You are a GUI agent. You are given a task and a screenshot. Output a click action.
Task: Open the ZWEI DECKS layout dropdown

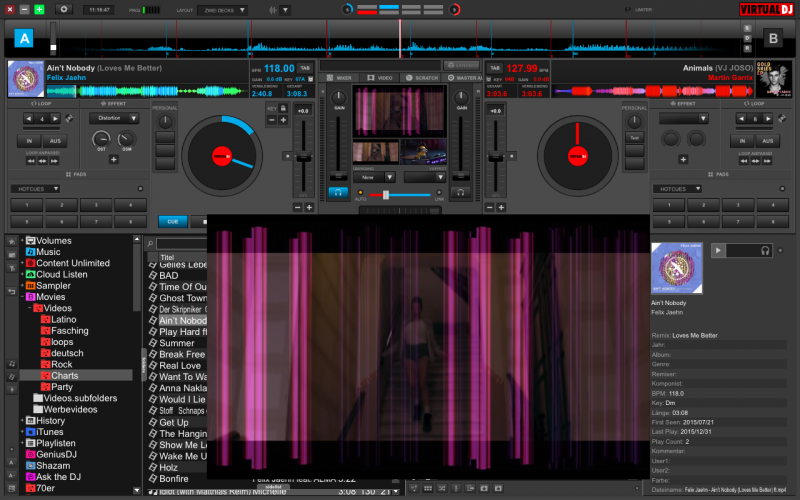point(223,10)
